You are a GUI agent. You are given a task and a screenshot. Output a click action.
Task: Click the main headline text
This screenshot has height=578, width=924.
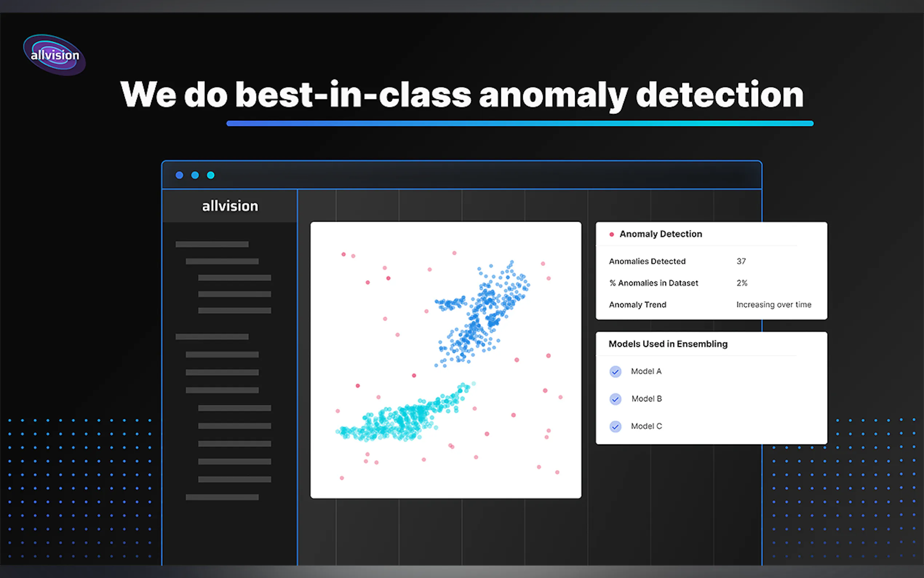click(462, 95)
